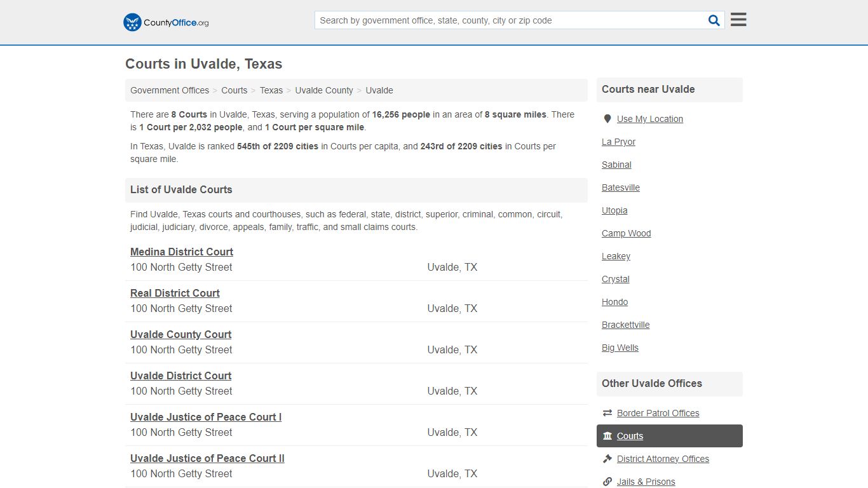View courts near Leakey
The height and width of the screenshot is (488, 868).
pos(616,256)
